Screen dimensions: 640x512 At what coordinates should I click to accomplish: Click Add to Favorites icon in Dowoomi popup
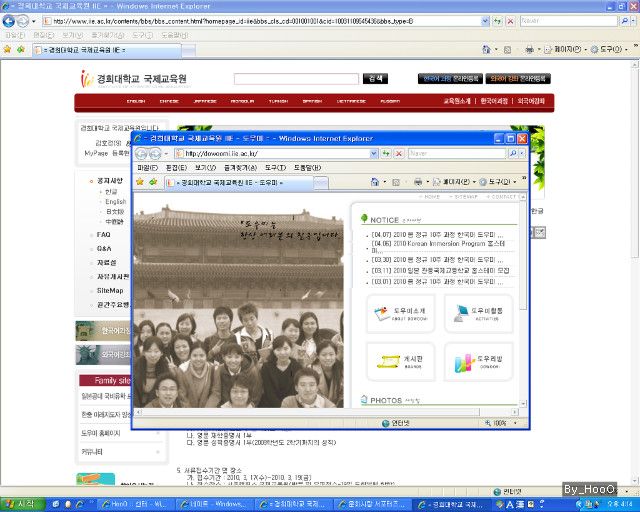(x=153, y=182)
